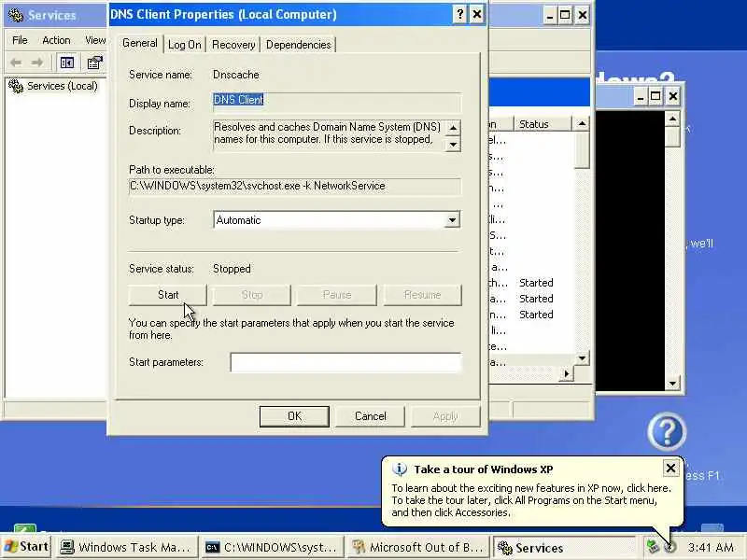The image size is (747, 560).
Task: Click the 3:41 AM clock
Action: (x=711, y=548)
